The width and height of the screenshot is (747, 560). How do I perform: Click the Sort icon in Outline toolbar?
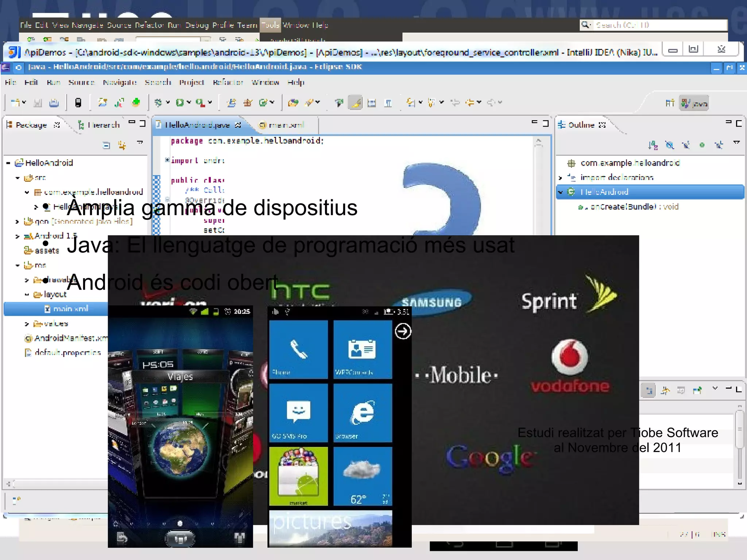click(653, 145)
